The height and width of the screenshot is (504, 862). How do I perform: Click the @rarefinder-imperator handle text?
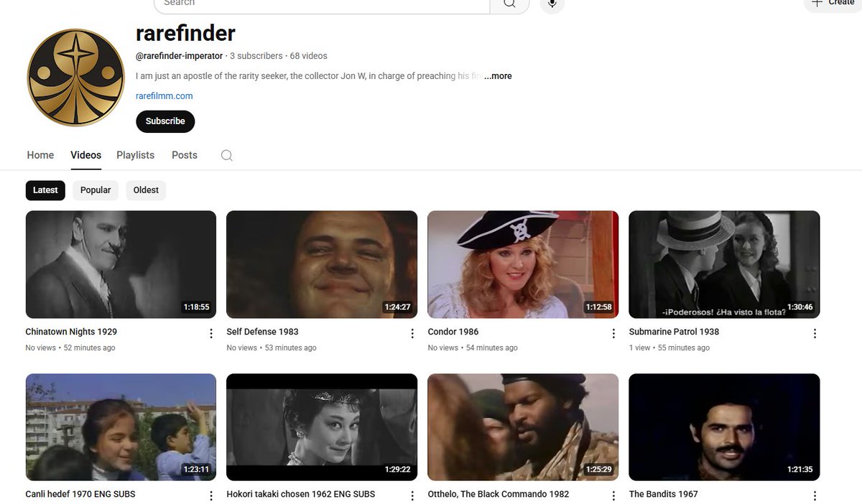coord(179,56)
